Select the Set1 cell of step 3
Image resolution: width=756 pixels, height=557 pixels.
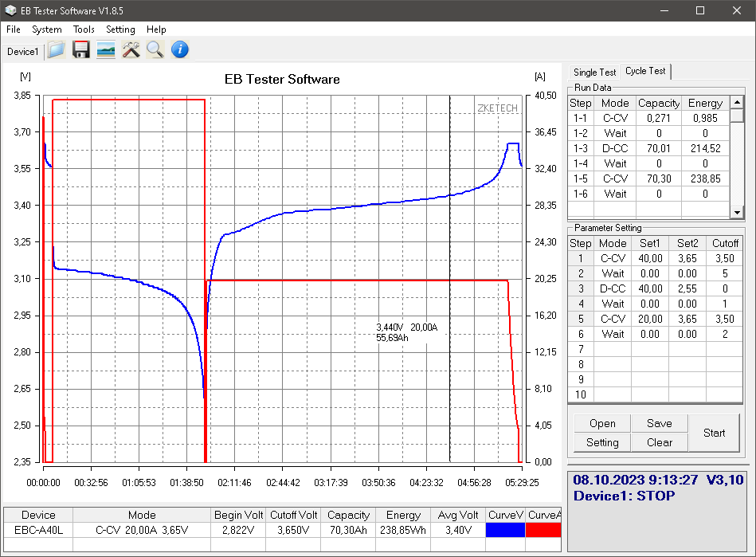(650, 288)
